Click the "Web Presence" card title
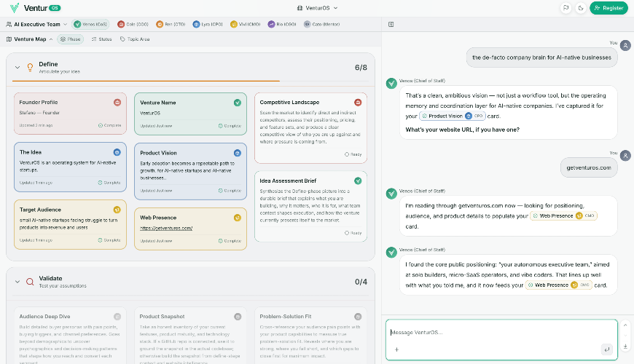 tap(158, 218)
